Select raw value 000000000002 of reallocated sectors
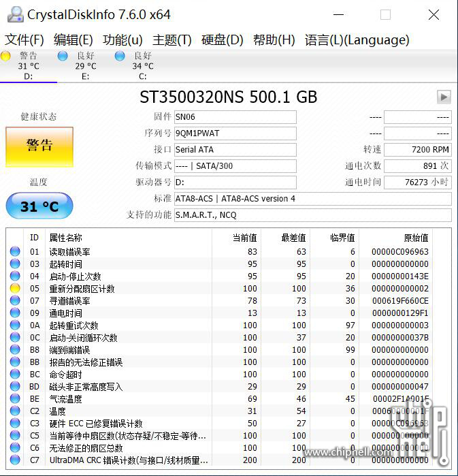Screen dimensions: 458x476 [x=400, y=289]
